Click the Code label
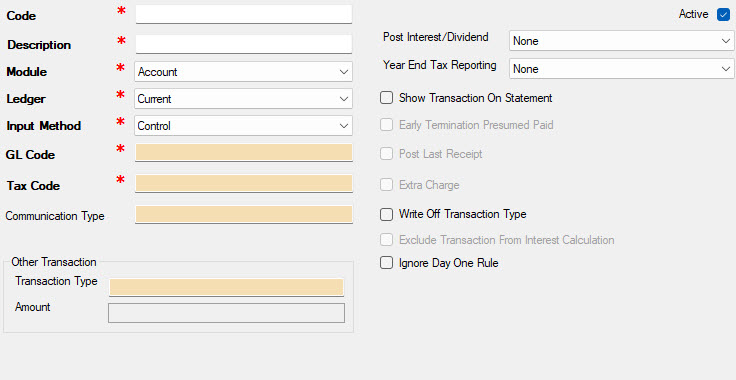 pos(21,16)
